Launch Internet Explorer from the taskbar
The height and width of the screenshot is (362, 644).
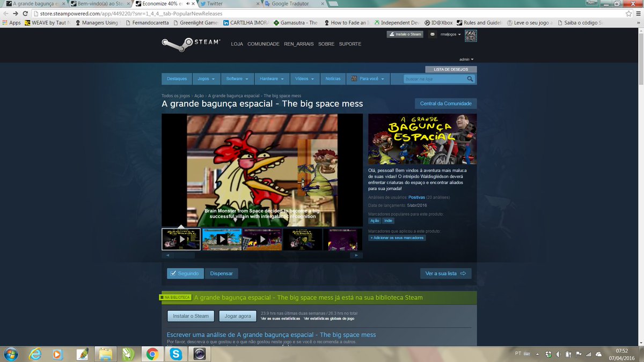(x=35, y=354)
